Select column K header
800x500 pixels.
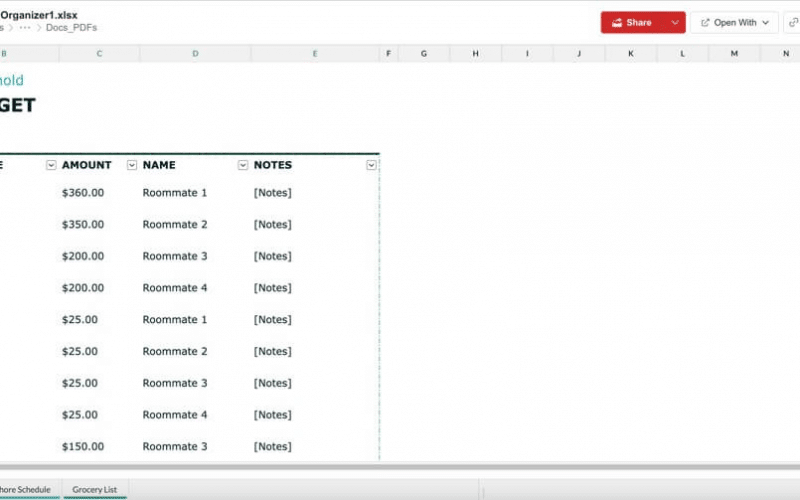point(631,54)
